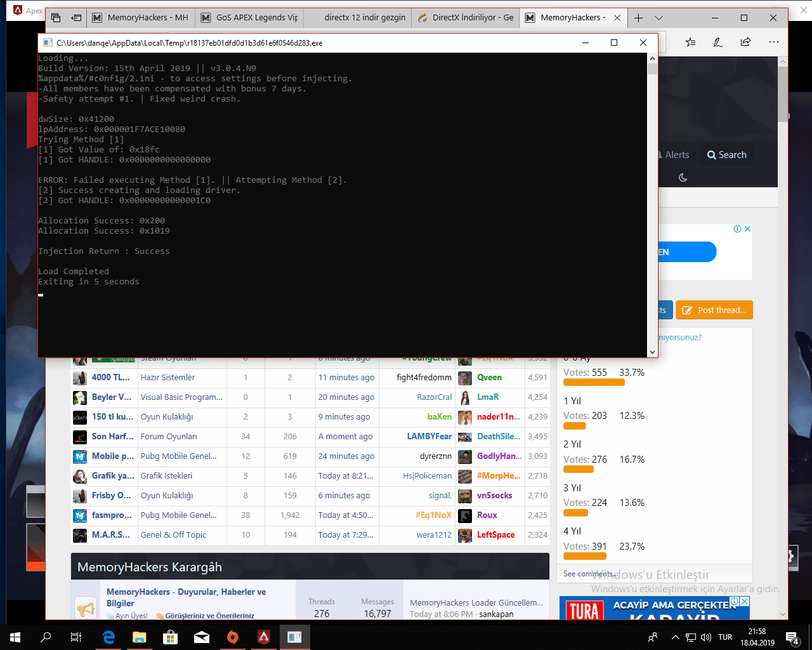Open the Edge favorites hub icon
The width and height of the screenshot is (812, 650).
click(x=690, y=42)
